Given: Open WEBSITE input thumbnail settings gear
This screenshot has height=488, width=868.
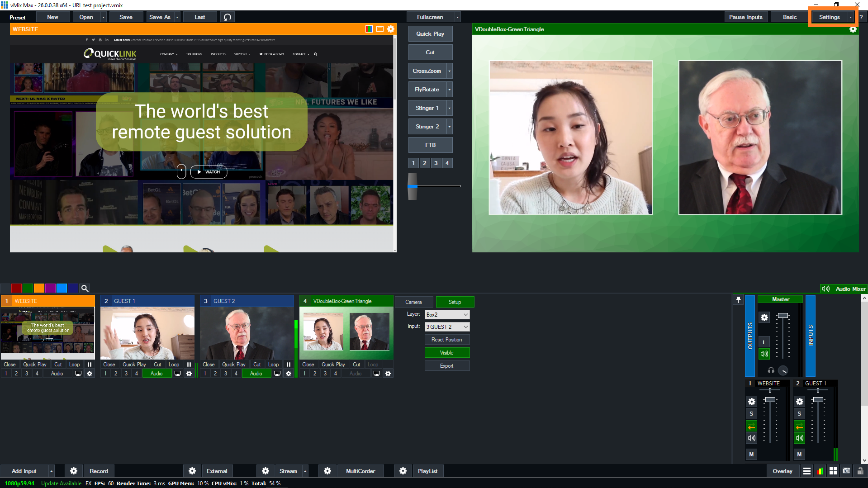Looking at the screenshot, I should (90, 374).
